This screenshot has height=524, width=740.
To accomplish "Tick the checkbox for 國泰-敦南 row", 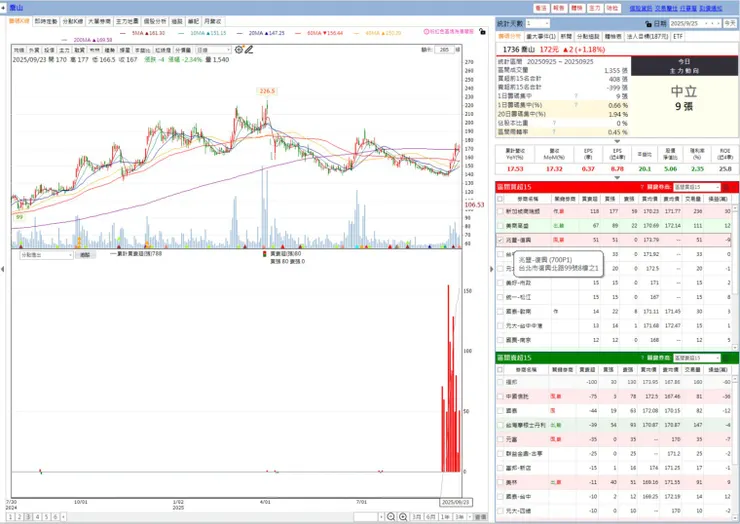I will click(x=500, y=311).
